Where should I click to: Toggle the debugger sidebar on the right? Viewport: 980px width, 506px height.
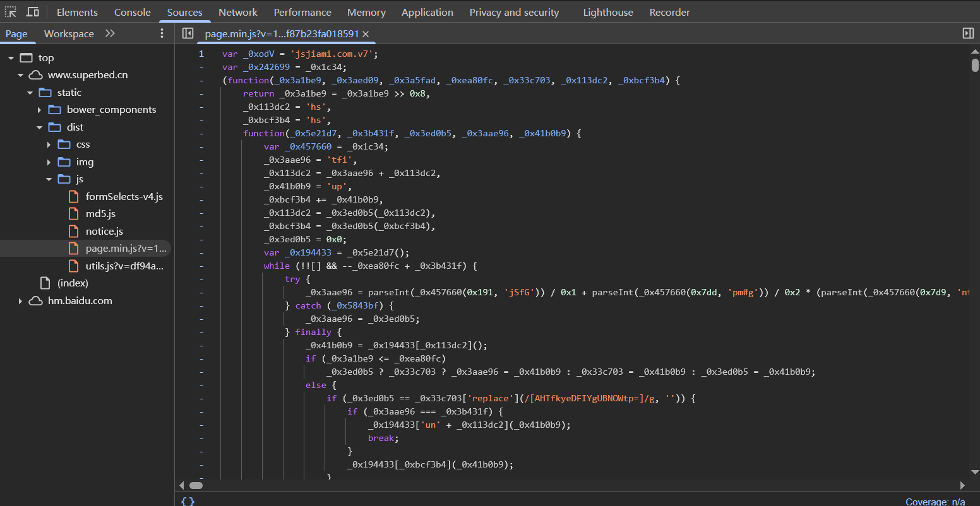(x=968, y=33)
